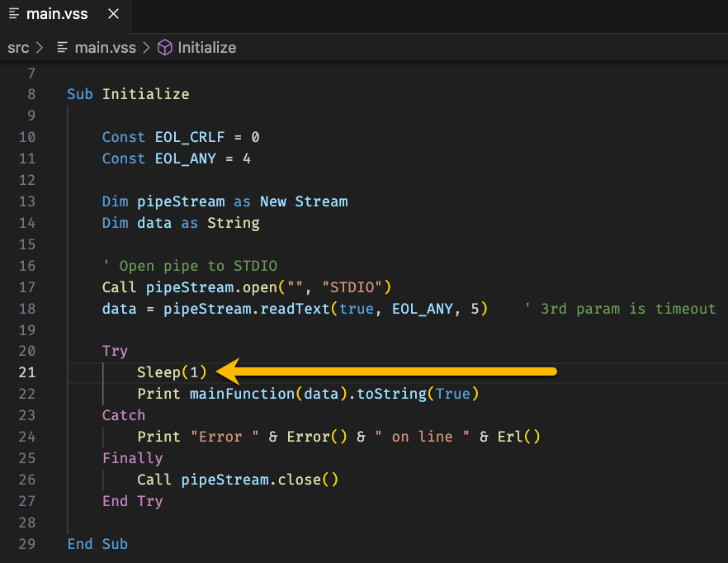The height and width of the screenshot is (563, 728).
Task: Click the file icon beside main.vss breadcrumb
Action: (x=62, y=48)
